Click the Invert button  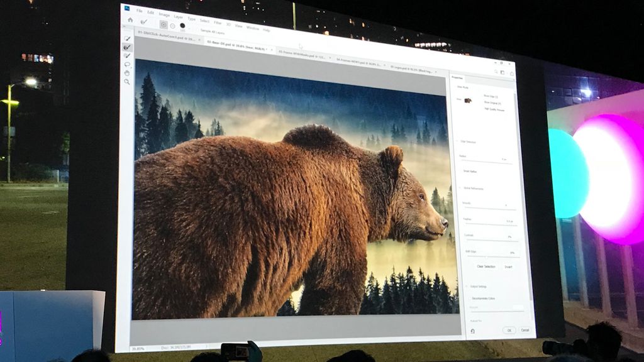pos(508,266)
